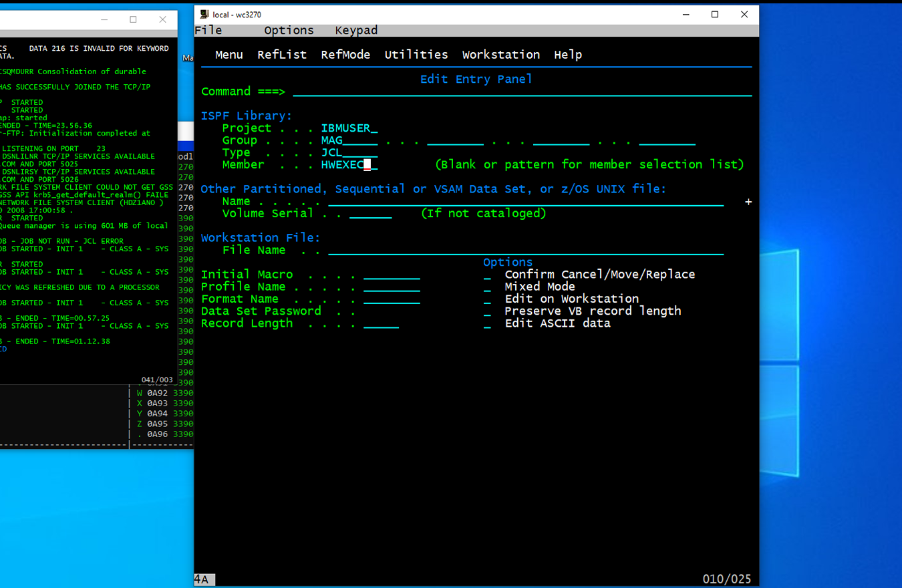The height and width of the screenshot is (588, 902).
Task: Click the Project field containing IBMUSER
Action: [x=349, y=128]
